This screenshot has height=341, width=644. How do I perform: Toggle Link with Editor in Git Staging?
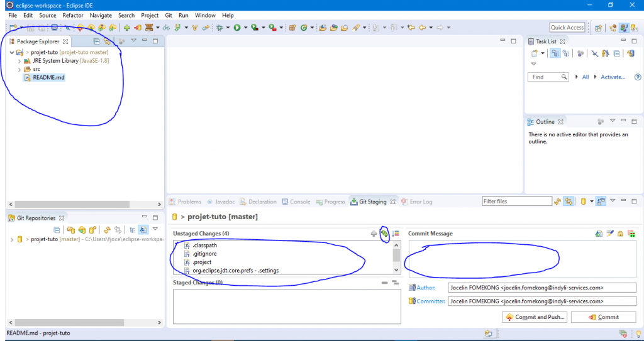569,201
